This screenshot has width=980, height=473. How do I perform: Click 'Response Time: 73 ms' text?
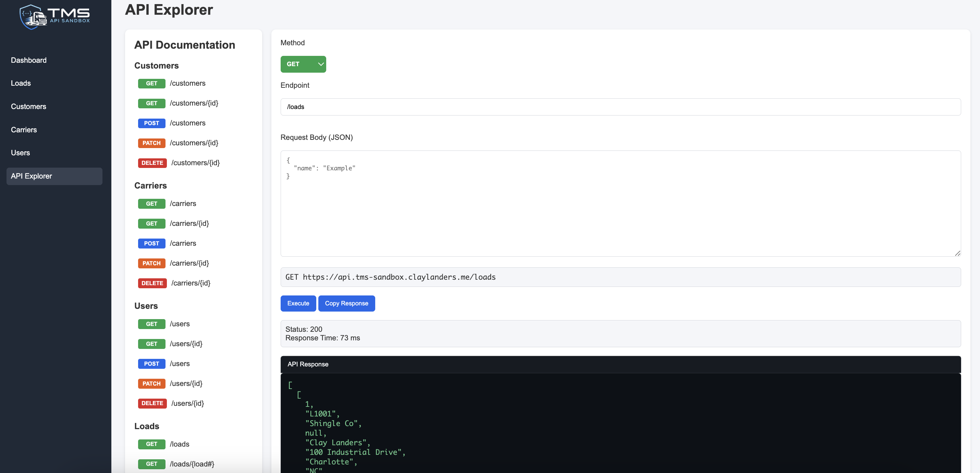coord(322,338)
